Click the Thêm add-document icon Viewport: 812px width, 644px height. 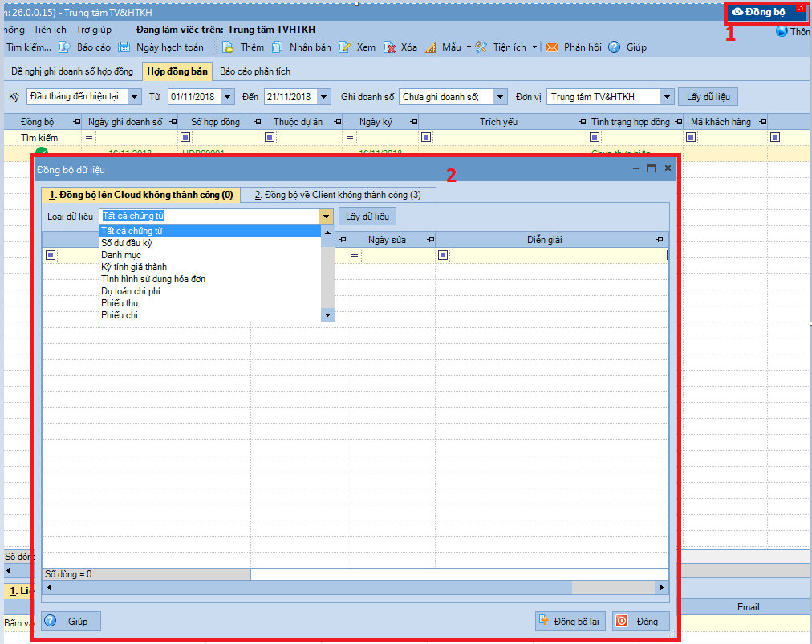point(229,47)
